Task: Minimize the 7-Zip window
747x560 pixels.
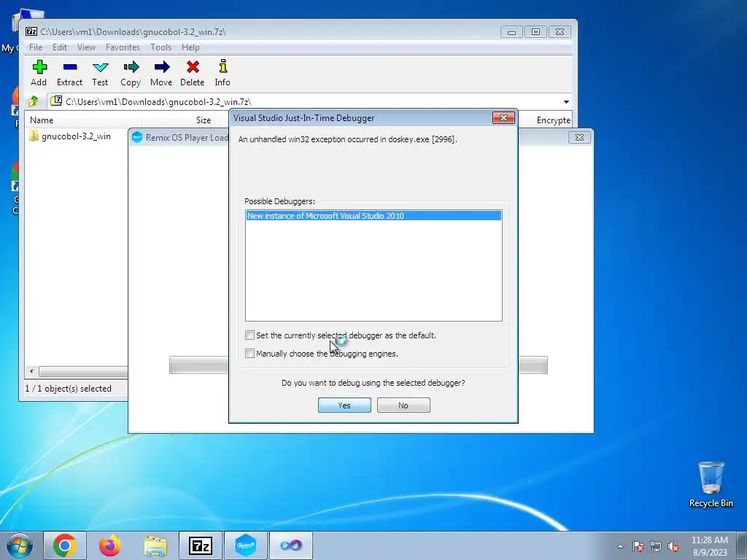Action: 511,32
